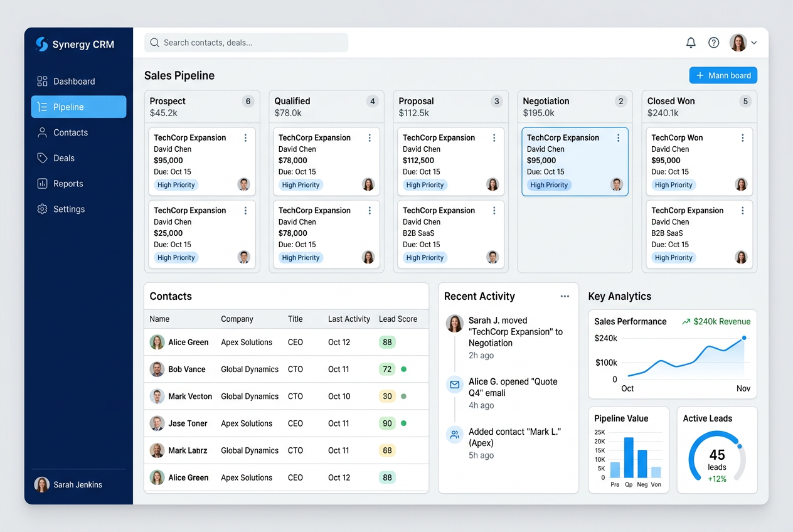793x532 pixels.
Task: Go to Dashboard in sidebar
Action: (78, 81)
